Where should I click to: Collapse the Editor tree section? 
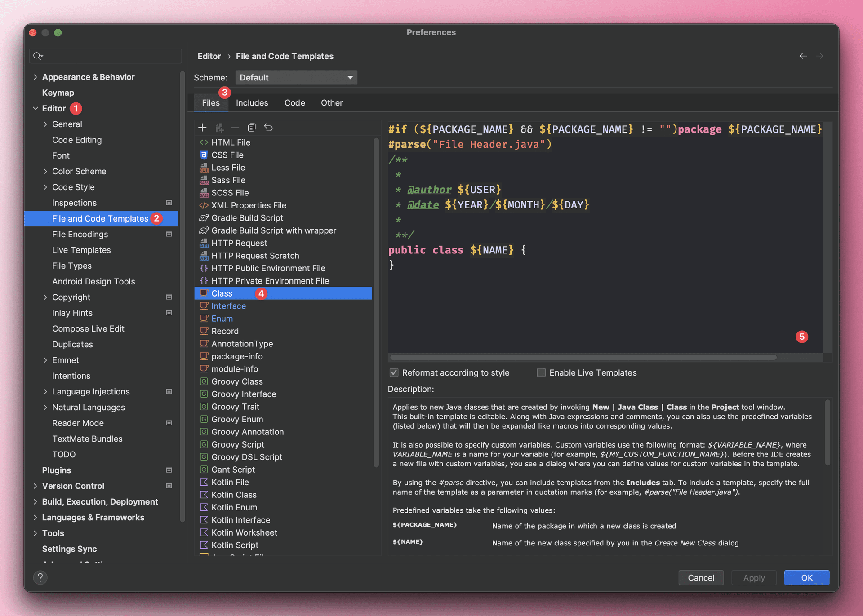pos(36,108)
